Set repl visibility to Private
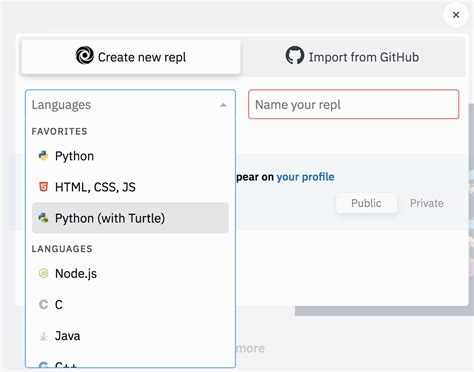Viewport: 474px width, 372px height. (427, 203)
